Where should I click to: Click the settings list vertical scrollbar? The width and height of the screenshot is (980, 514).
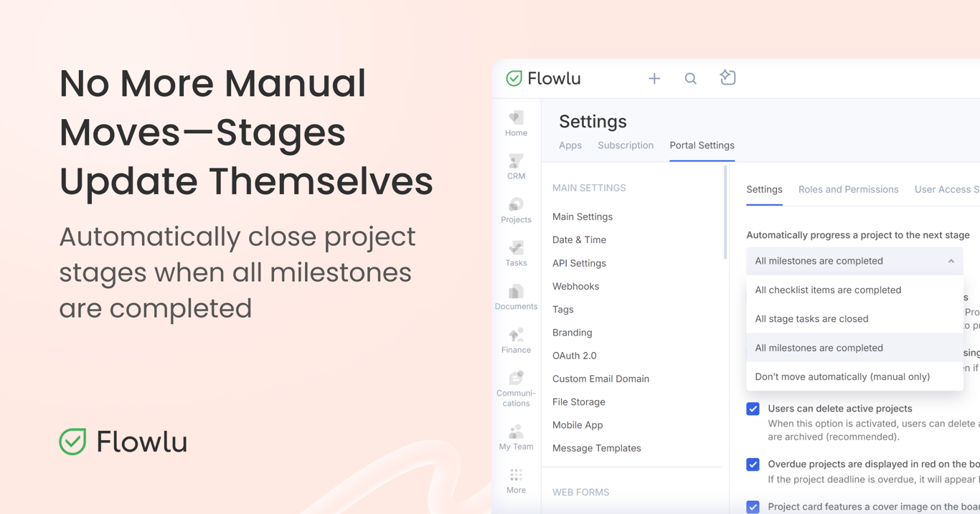pyautogui.click(x=725, y=213)
